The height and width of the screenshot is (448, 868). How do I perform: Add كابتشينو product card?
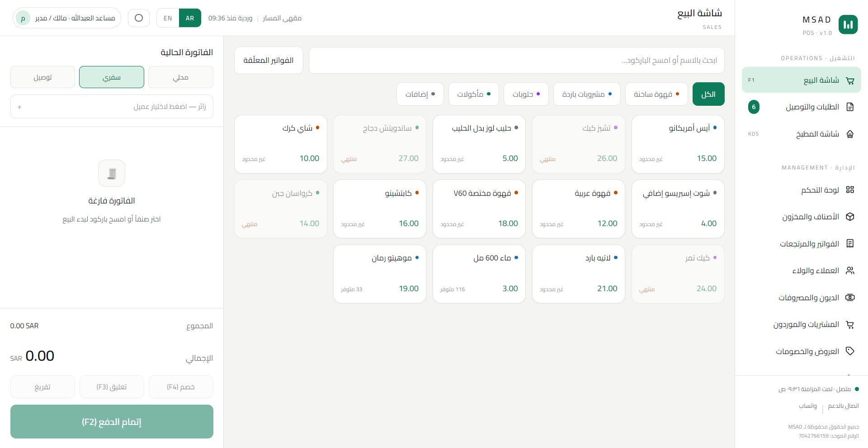click(x=380, y=209)
